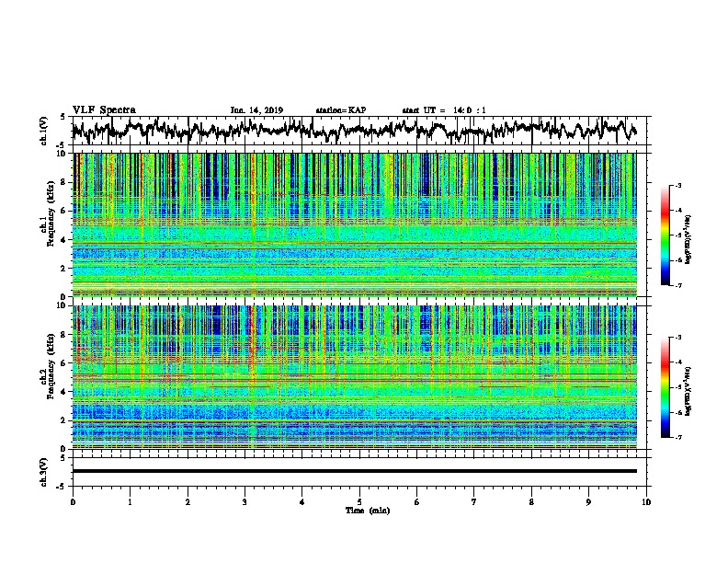
Task: Click the "Time (min)" axis label
Action: click(x=368, y=511)
